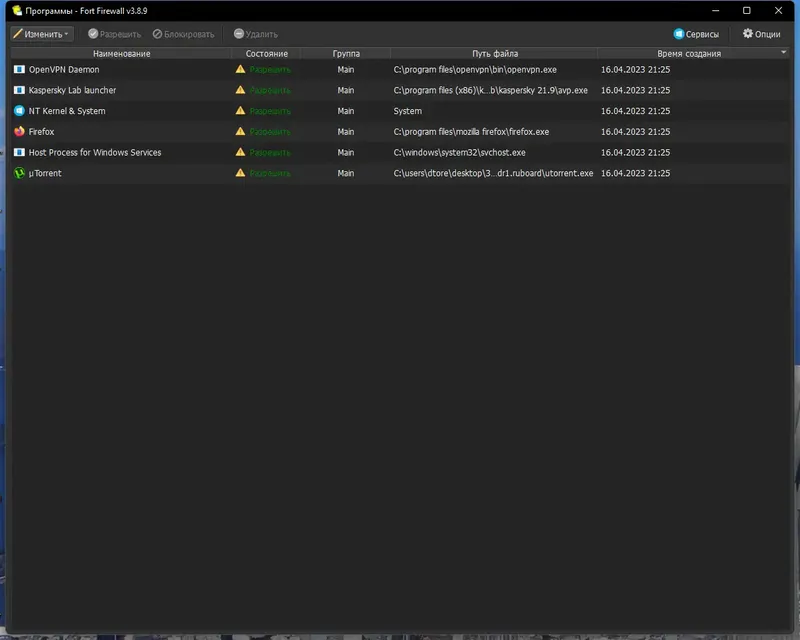Select the OpenVPN Daemon name
This screenshot has width=800, height=640.
click(x=64, y=69)
